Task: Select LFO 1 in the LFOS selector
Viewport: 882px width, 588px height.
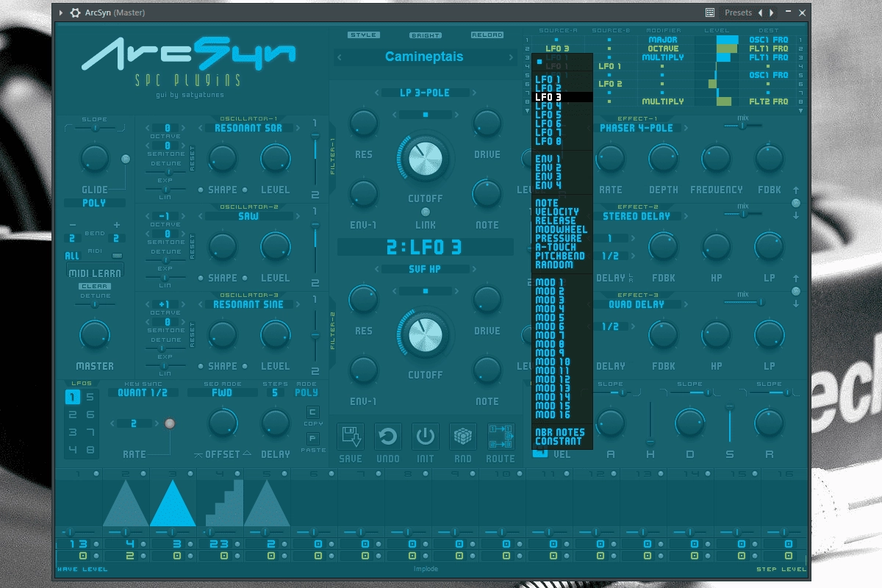Action: pos(73,398)
